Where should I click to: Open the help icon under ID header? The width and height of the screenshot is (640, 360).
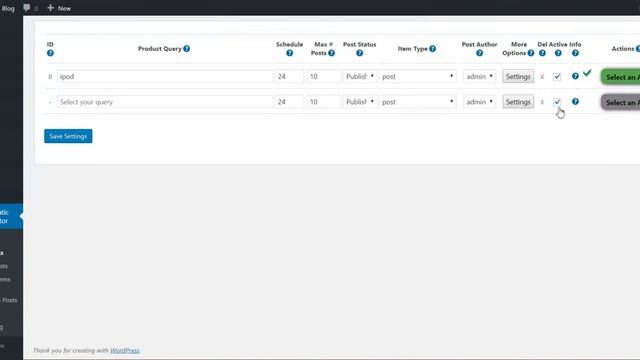pyautogui.click(x=50, y=53)
